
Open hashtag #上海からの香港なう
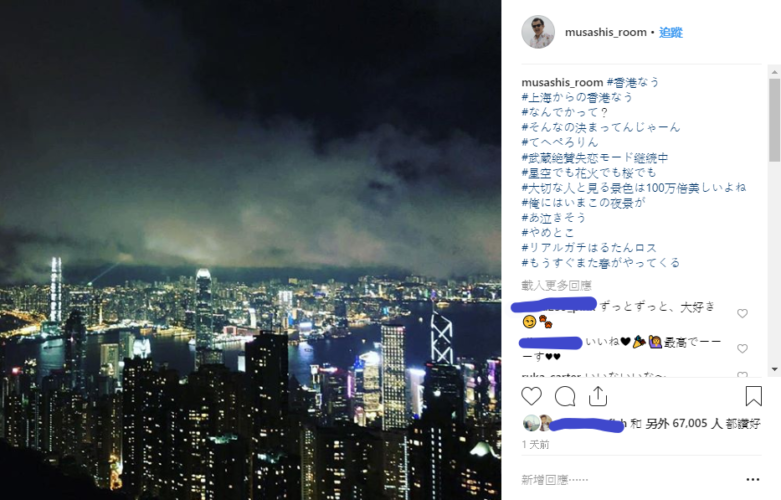coord(577,97)
